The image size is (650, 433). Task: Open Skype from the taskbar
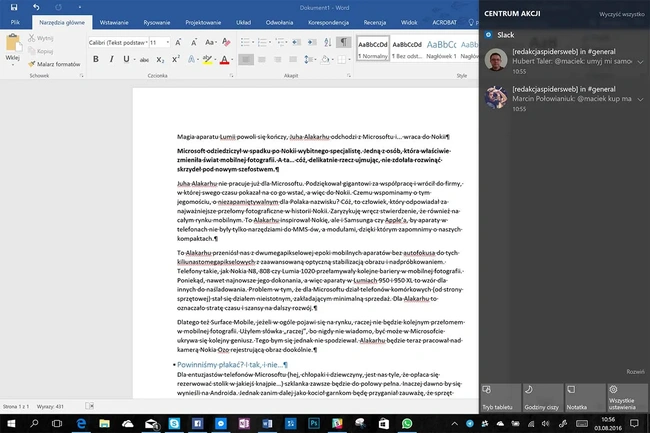174,423
